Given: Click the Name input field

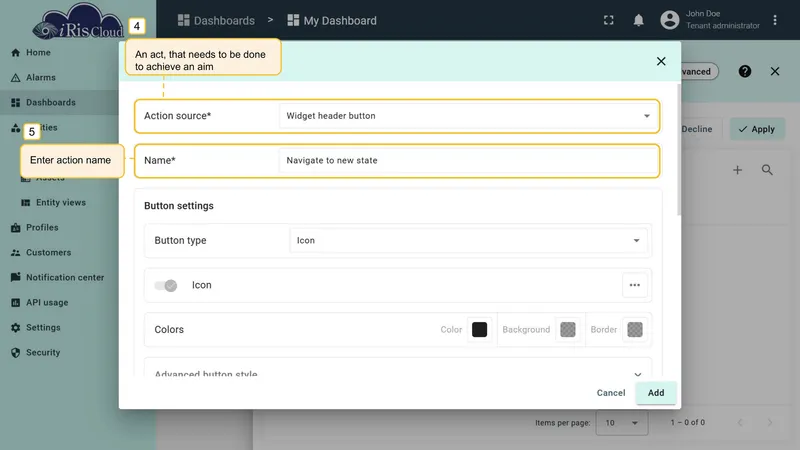Looking at the screenshot, I should (468, 161).
